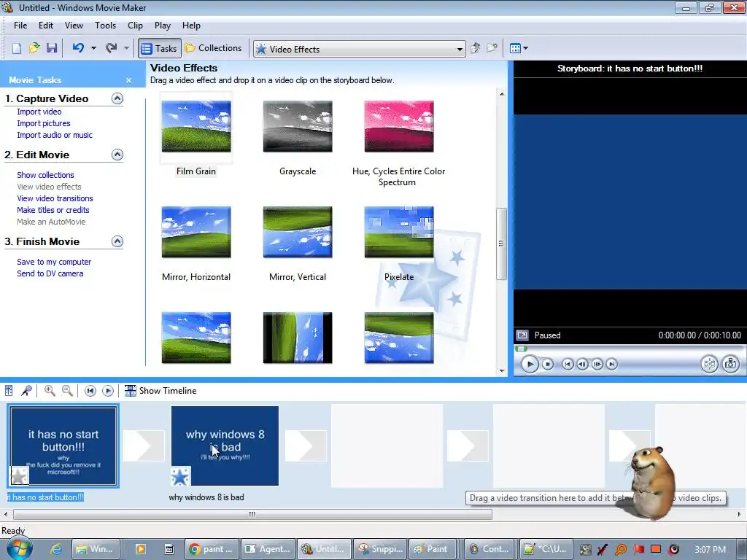The height and width of the screenshot is (560, 747).
Task: Toggle full screen icon beside Paused
Action: point(522,335)
